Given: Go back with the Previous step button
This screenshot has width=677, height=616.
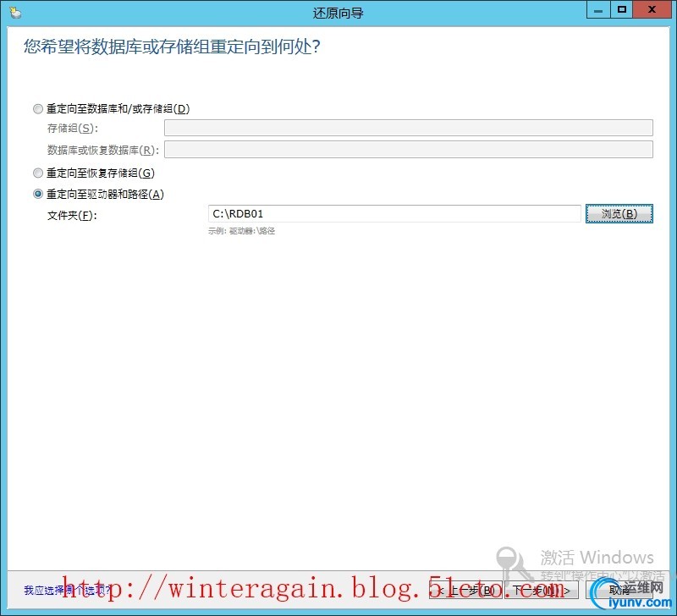Looking at the screenshot, I should click(465, 590).
